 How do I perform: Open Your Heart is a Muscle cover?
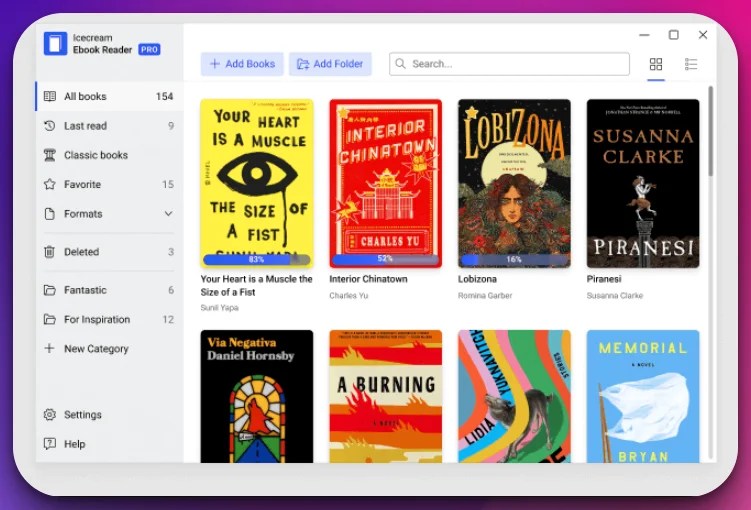pos(257,183)
